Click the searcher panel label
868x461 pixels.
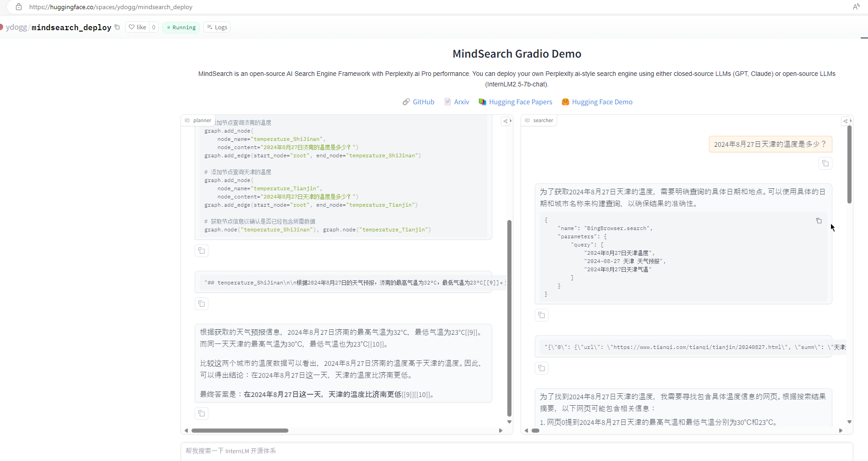point(539,120)
